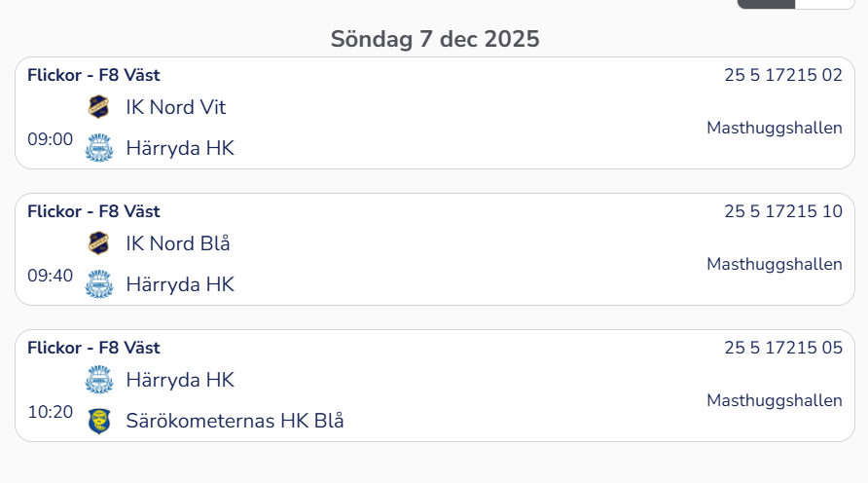Click Härryda HK logo in 10:20 match
This screenshot has height=483, width=868.
[x=99, y=380]
